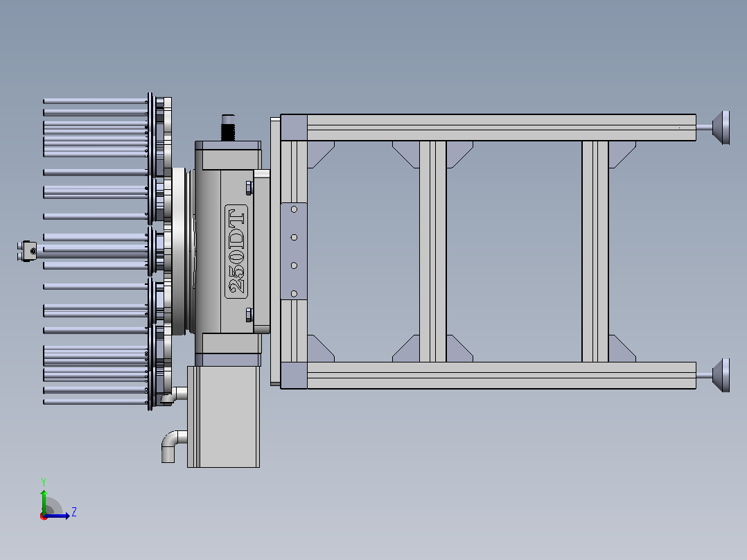Screen dimensions: 747x560
Task: Pick the lower hex bolt on the gearbox flange
Action: point(249,315)
